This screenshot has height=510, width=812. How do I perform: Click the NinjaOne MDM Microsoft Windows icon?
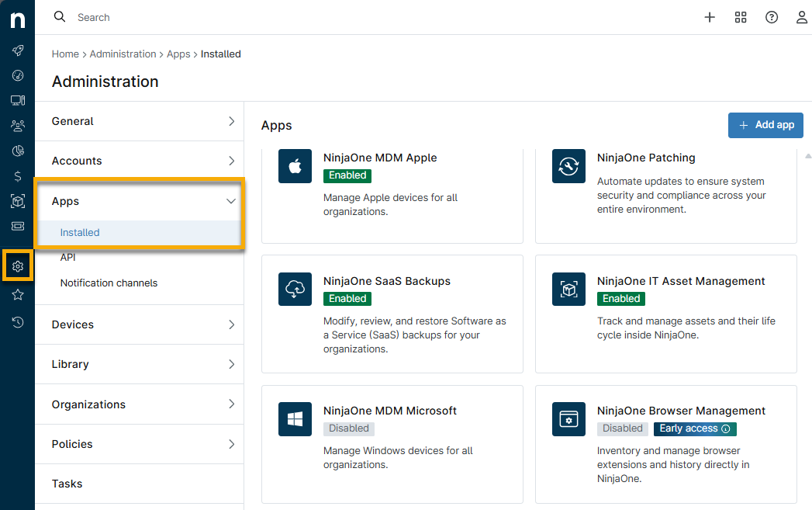295,418
